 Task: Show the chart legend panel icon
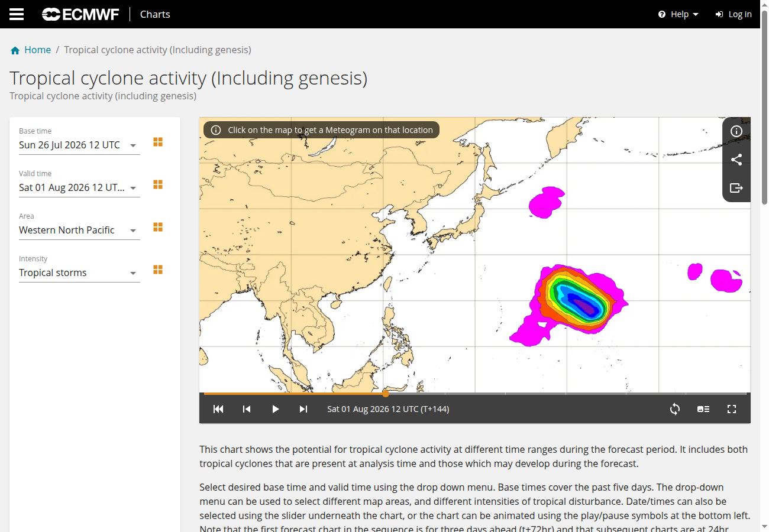point(703,409)
